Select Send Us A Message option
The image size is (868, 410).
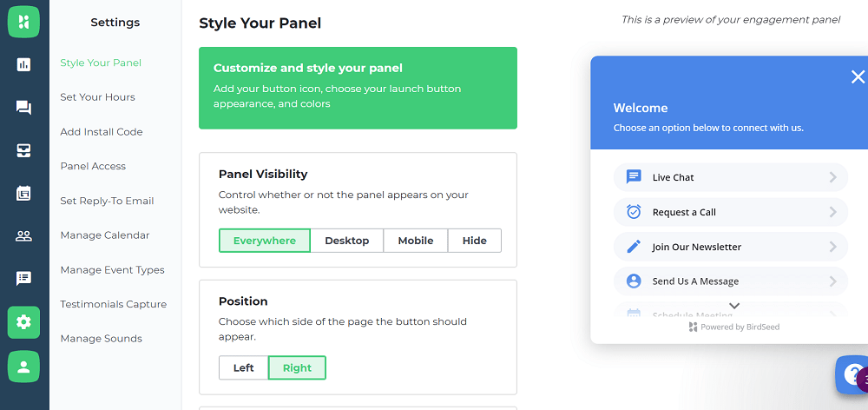coord(731,281)
